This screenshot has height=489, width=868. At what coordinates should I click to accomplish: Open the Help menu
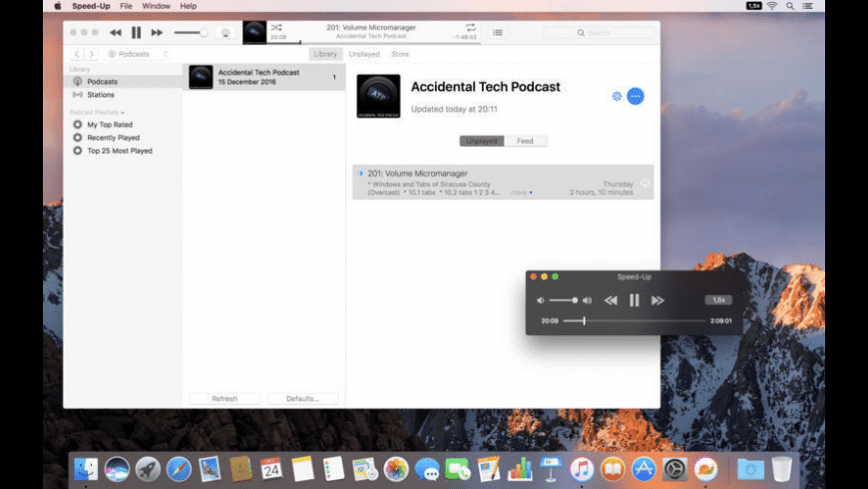(189, 6)
